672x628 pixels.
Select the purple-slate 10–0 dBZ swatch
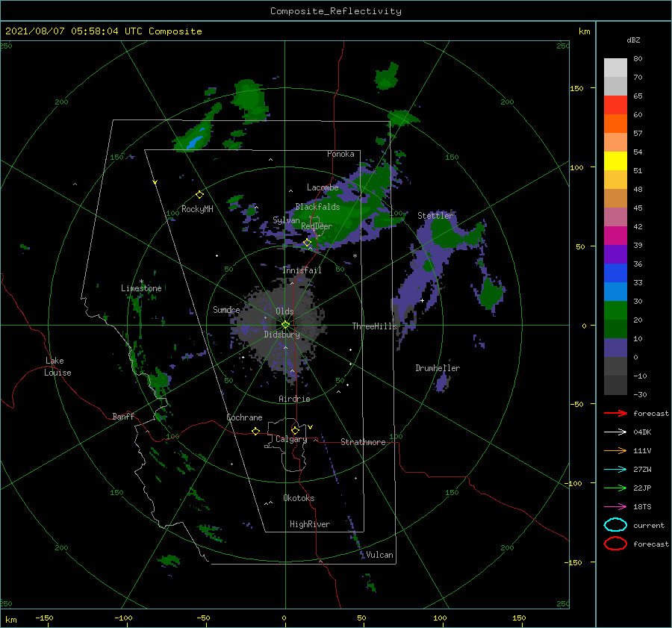click(615, 347)
